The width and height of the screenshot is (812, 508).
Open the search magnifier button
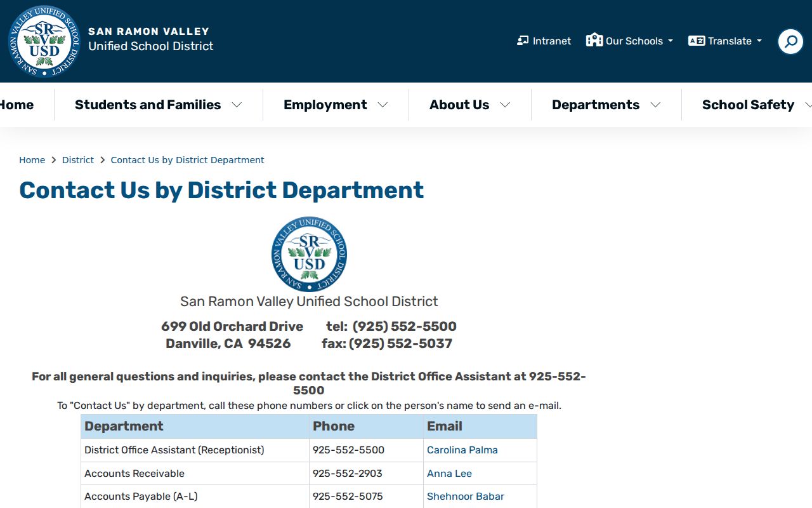(790, 42)
